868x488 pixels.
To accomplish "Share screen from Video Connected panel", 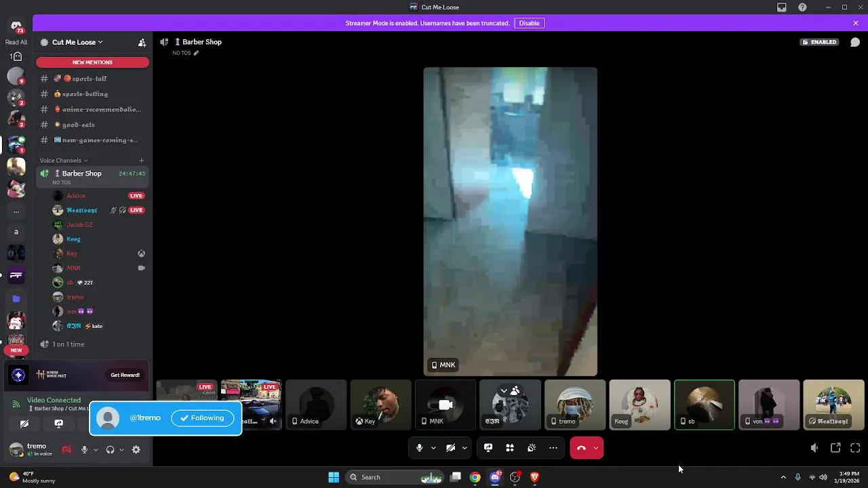I will 59,424.
